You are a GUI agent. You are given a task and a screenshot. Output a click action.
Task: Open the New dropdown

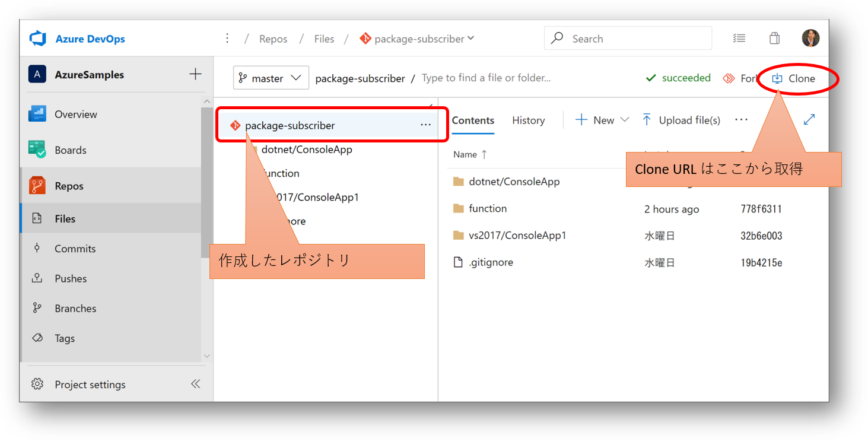click(602, 120)
